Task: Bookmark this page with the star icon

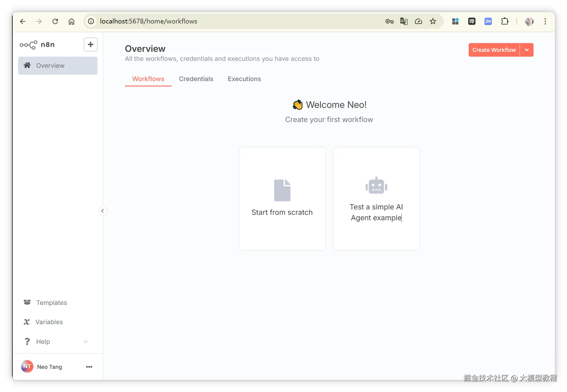Action: pyautogui.click(x=433, y=21)
